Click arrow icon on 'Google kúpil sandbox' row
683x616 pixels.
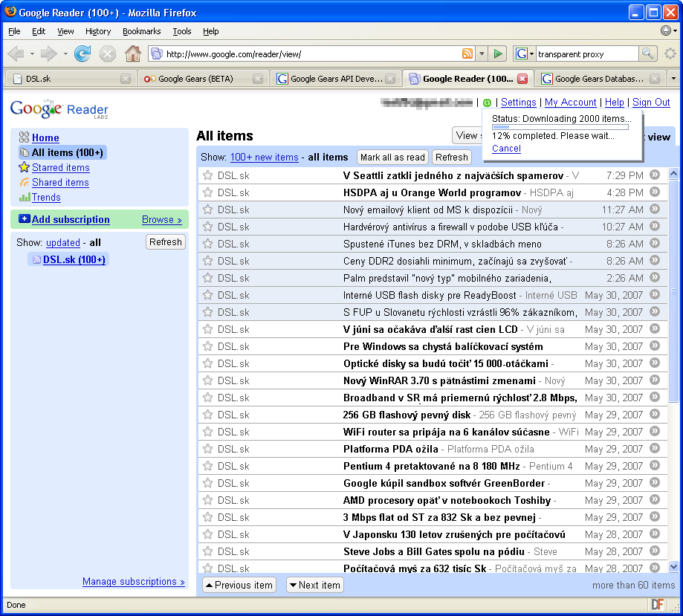[654, 483]
